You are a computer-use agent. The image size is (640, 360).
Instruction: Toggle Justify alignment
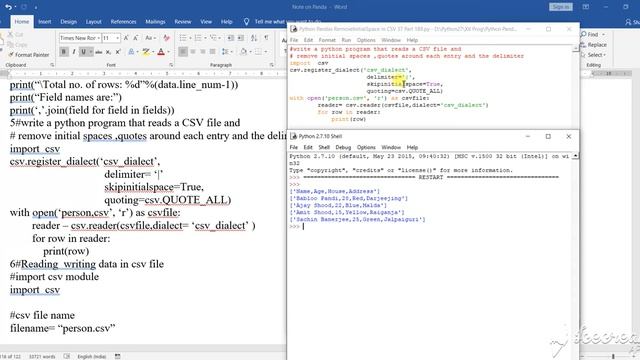coord(213,52)
